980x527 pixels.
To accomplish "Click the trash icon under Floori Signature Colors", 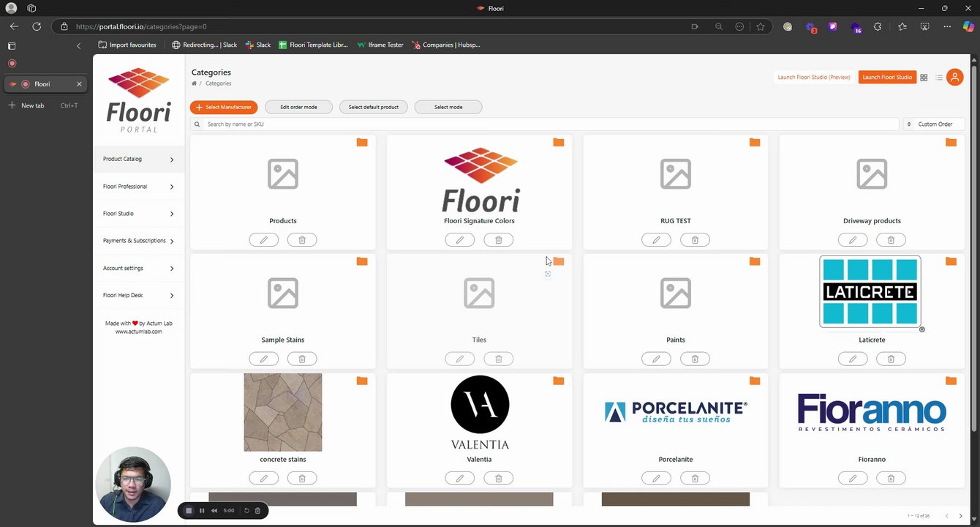I will pyautogui.click(x=499, y=240).
